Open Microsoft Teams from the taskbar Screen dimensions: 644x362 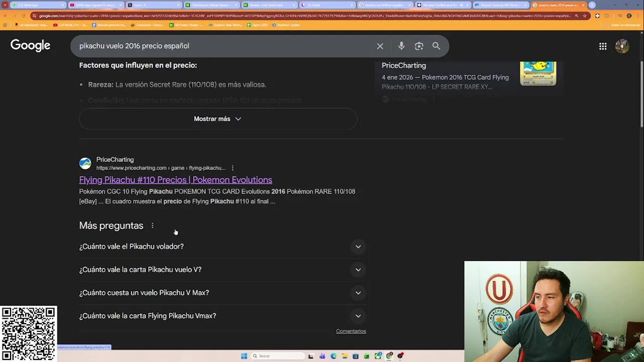coord(322,356)
